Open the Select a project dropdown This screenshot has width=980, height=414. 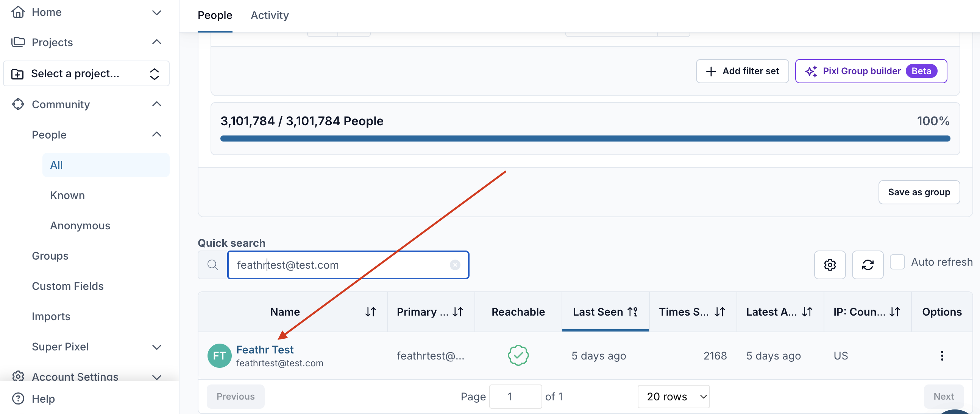tap(86, 73)
